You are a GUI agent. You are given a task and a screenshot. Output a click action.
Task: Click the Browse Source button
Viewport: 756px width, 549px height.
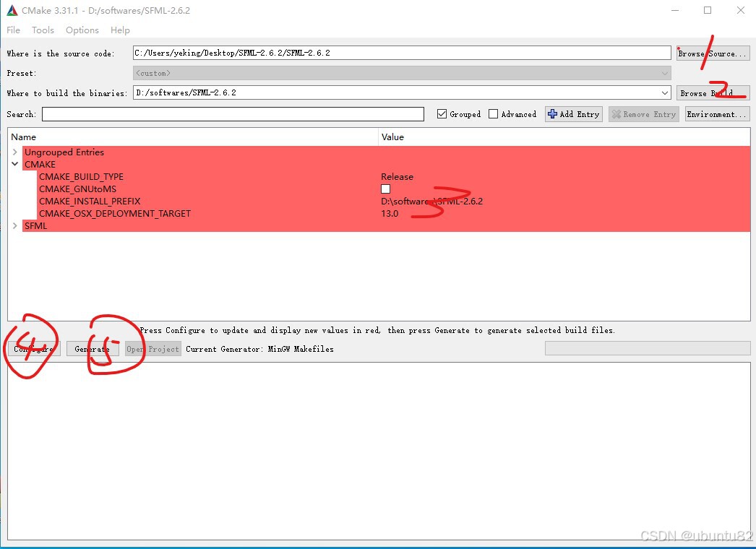[713, 53]
